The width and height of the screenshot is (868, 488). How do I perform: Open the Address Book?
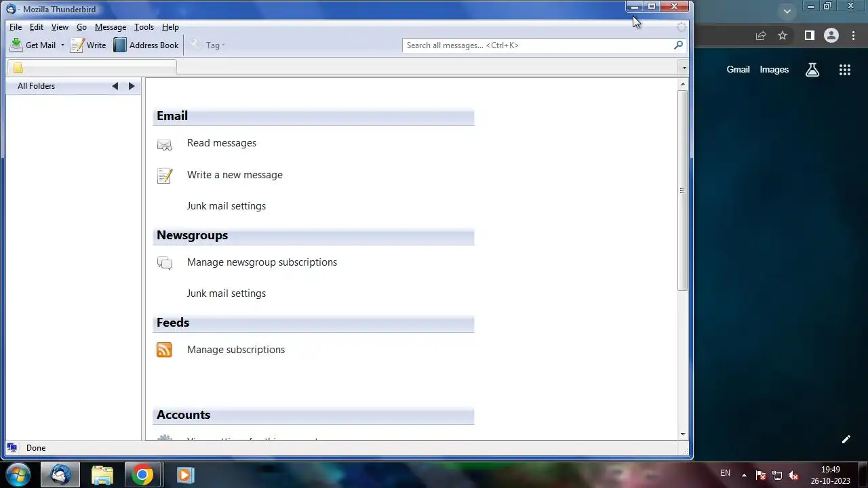146,45
